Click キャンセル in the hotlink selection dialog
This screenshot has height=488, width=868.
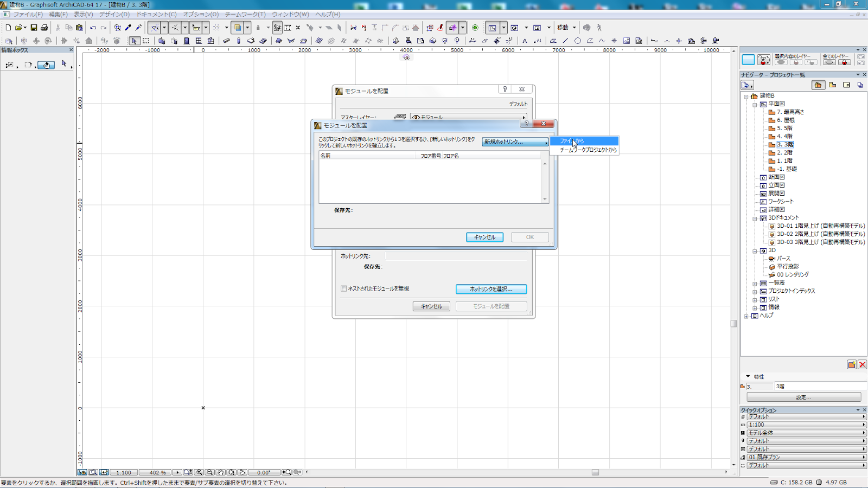click(x=484, y=237)
